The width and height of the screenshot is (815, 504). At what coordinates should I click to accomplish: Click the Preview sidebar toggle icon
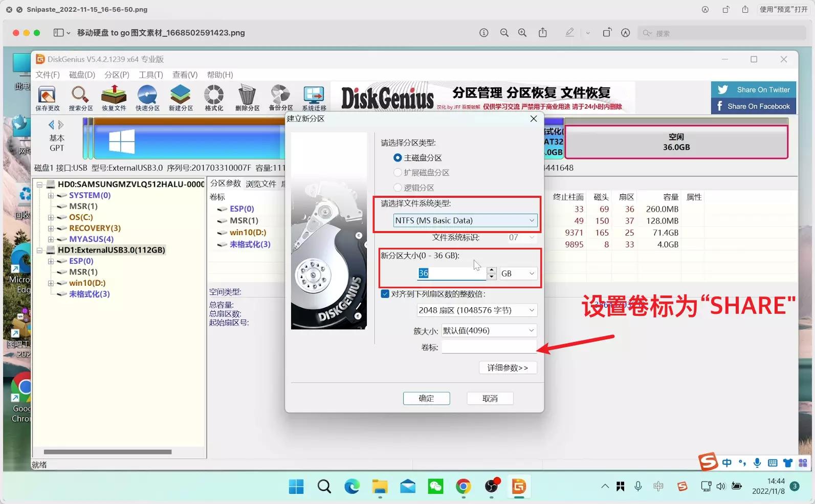58,33
